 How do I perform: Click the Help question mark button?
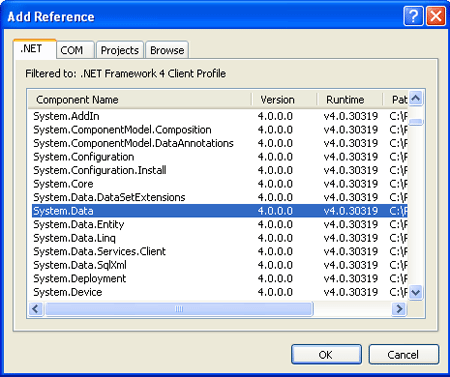(x=413, y=16)
